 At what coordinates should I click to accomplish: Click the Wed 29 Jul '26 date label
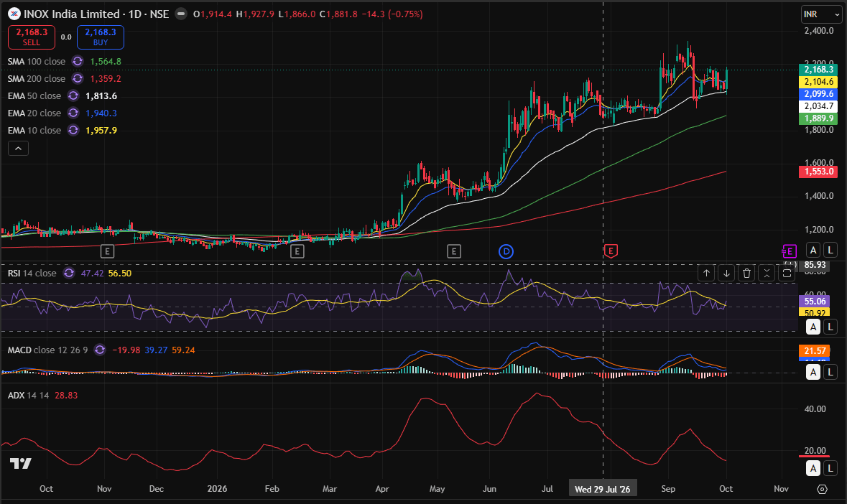click(602, 489)
